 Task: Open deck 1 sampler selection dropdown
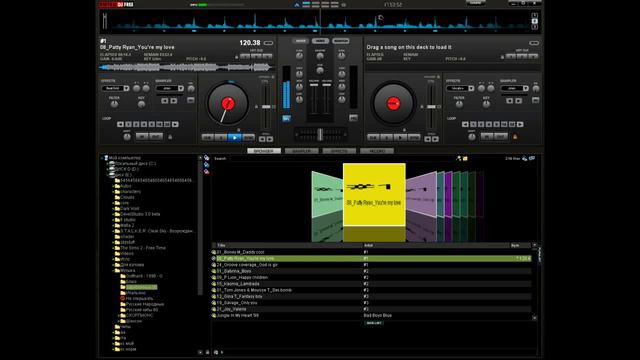pyautogui.click(x=181, y=88)
